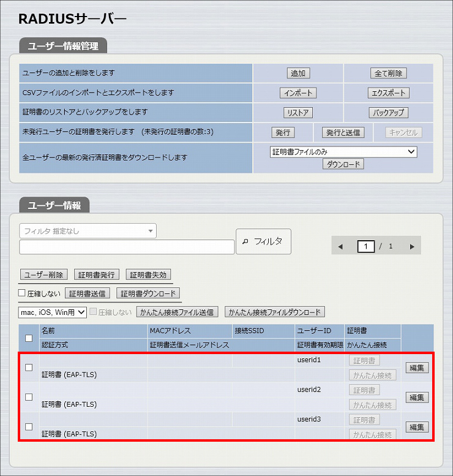Click the userid1 text cell
Screen dimensions: 453x476
(x=309, y=360)
